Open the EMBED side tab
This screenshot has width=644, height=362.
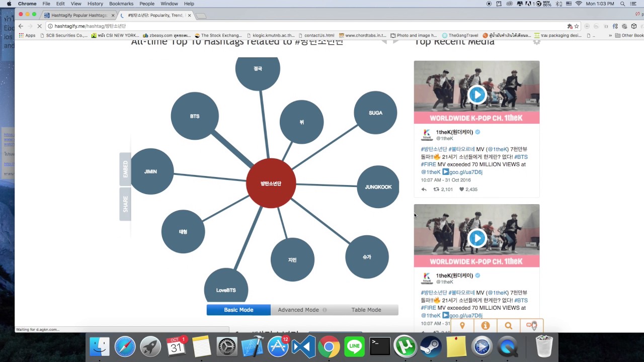click(x=125, y=169)
